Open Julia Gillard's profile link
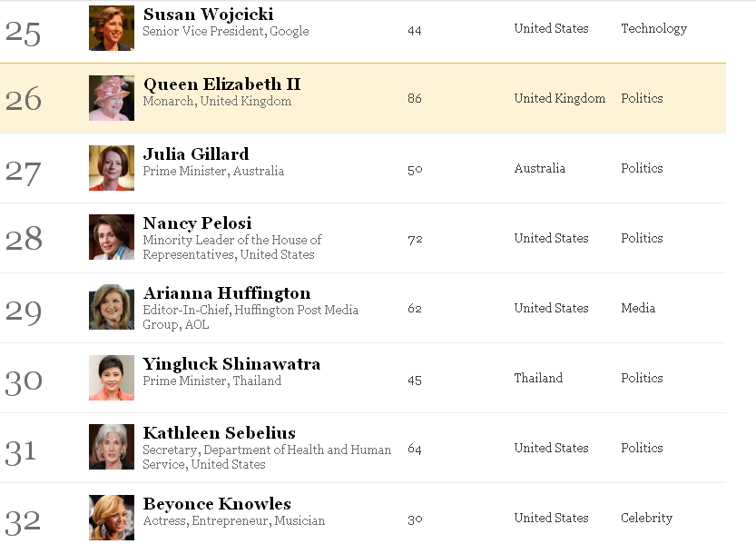Screen dimensions: 756x544 point(196,154)
